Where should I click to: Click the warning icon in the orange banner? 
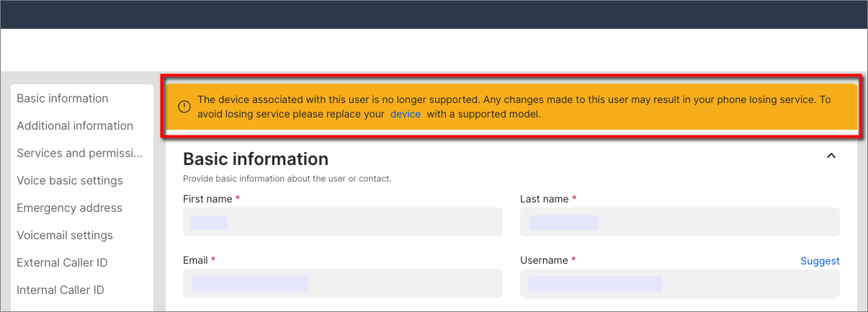184,107
